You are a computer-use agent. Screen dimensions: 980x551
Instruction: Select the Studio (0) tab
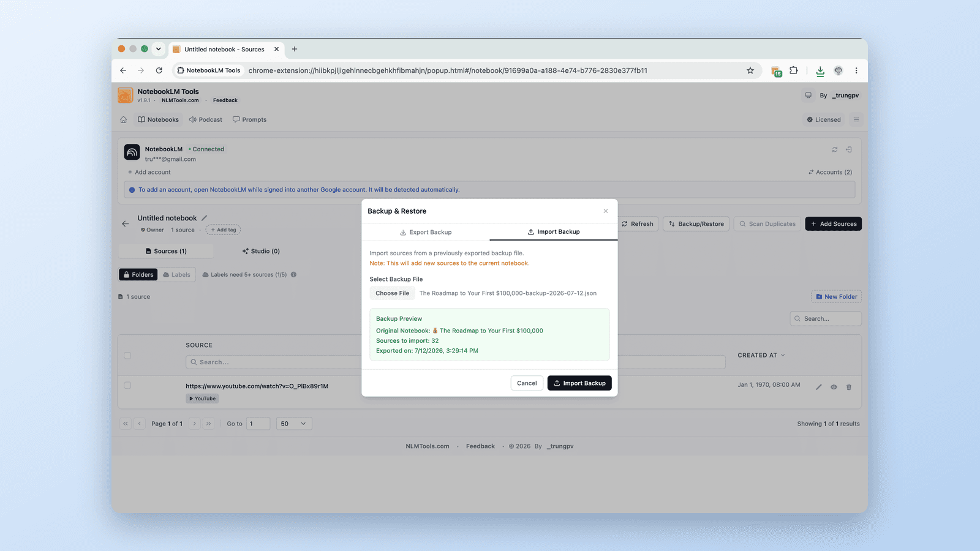(x=261, y=251)
